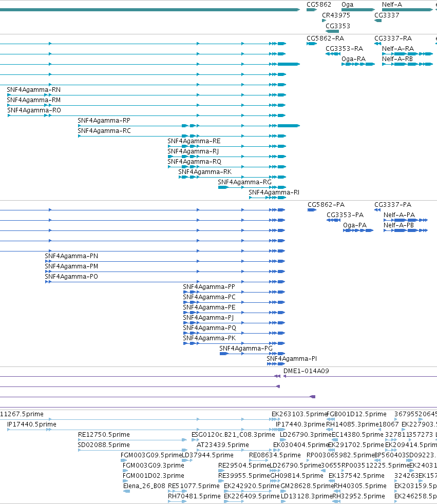Click protein SNF4Agamma-PC label
Image resolution: width=437 pixels, height=504 pixels.
(209, 297)
